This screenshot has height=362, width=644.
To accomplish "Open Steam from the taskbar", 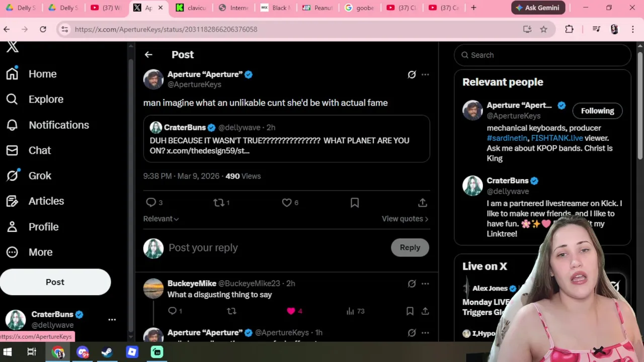I will tap(107, 352).
